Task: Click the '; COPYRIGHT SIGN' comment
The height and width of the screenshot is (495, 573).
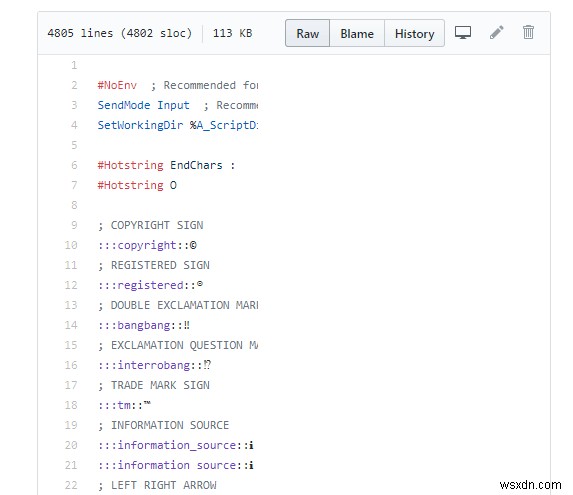Action: pos(151,225)
